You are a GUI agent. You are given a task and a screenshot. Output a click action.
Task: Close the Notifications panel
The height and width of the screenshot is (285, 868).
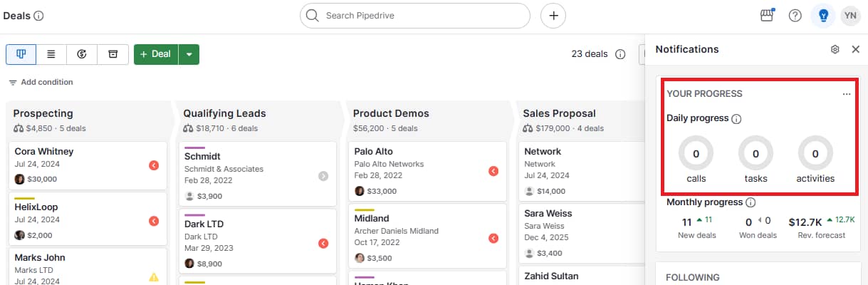(856, 49)
